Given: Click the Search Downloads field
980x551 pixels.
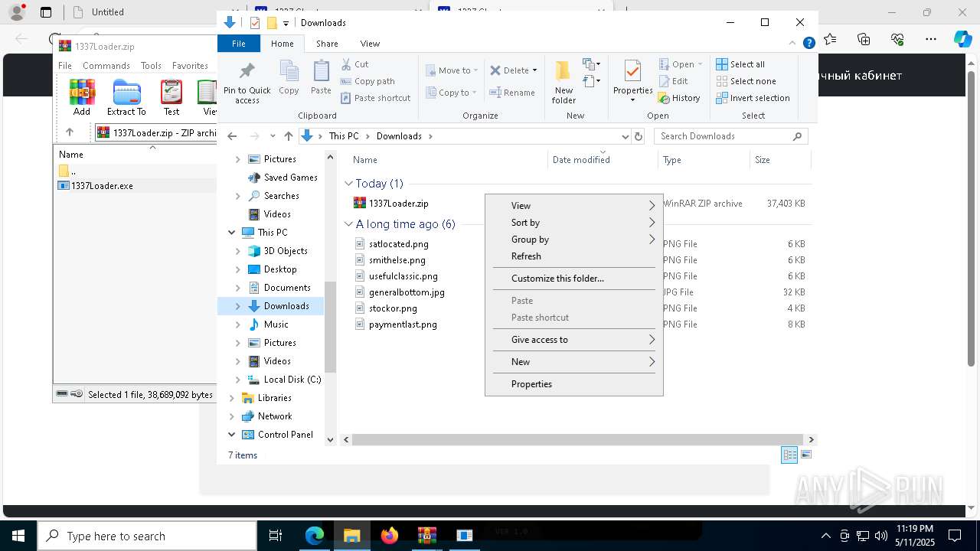Looking at the screenshot, I should point(731,136).
